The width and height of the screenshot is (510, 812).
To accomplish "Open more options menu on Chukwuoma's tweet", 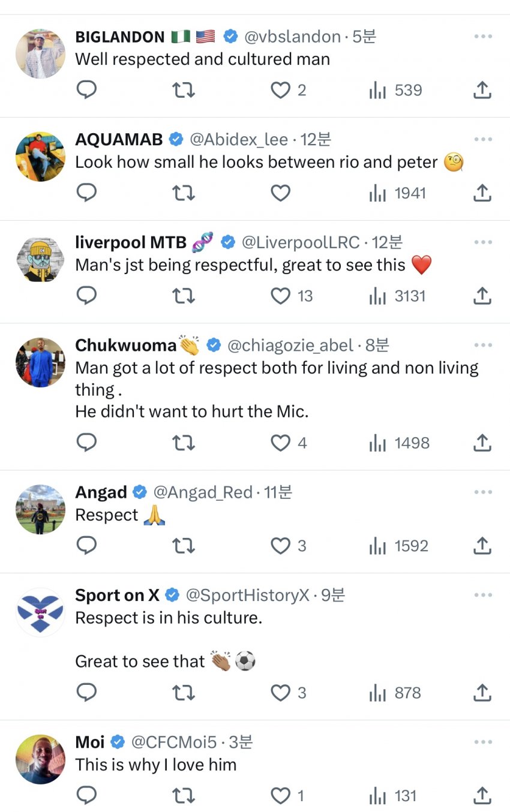I will click(x=482, y=345).
